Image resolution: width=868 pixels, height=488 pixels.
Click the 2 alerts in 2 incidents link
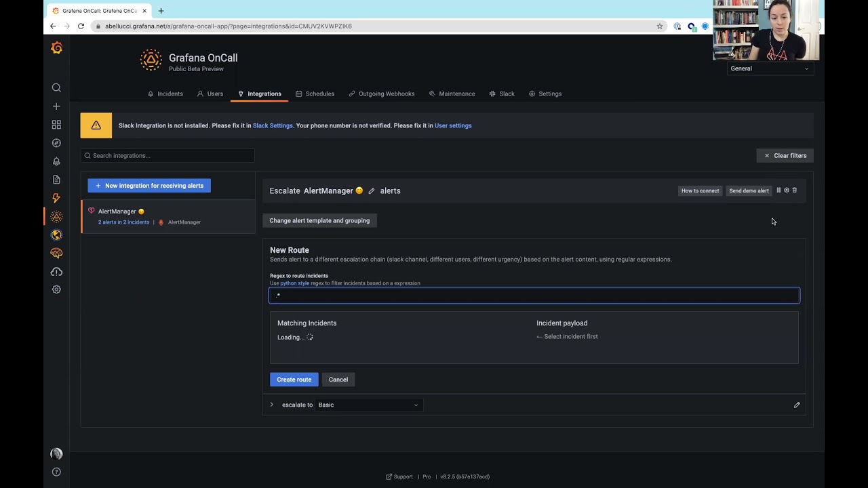tap(123, 222)
